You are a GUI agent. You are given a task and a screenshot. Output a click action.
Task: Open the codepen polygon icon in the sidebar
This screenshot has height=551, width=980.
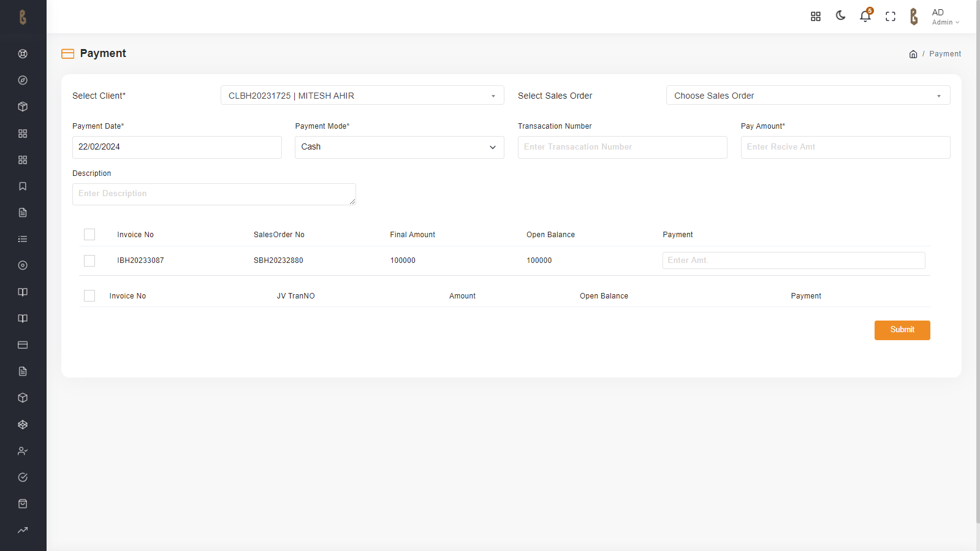pos(23,425)
